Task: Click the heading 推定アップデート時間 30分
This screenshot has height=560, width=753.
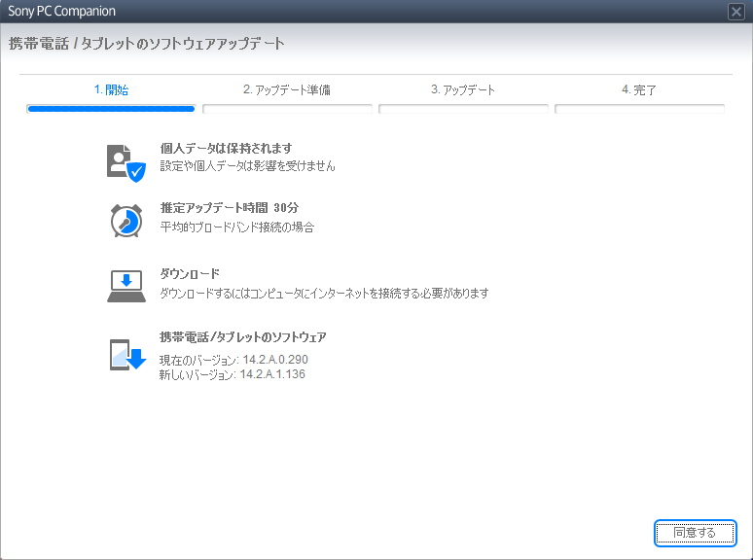Action: coord(229,208)
